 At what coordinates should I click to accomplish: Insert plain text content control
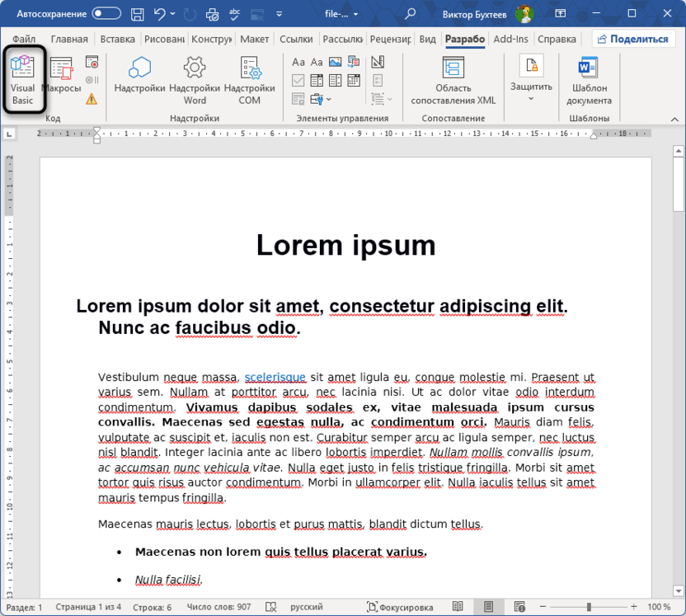pos(317,62)
